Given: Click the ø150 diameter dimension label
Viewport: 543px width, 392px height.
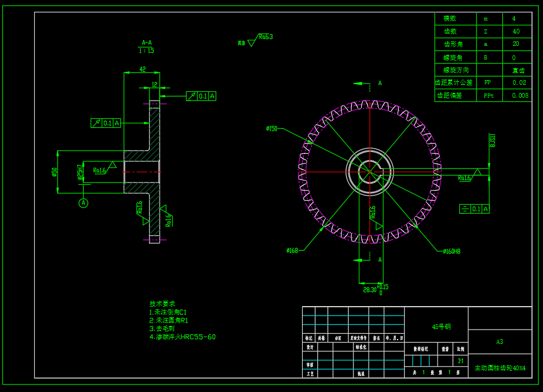Looking at the screenshot, I should tap(271, 128).
